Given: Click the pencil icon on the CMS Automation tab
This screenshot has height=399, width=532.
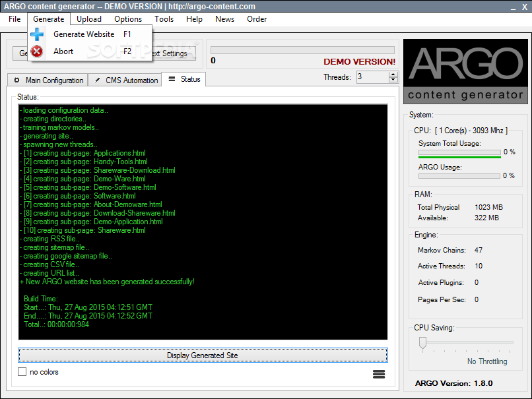Looking at the screenshot, I should [98, 80].
